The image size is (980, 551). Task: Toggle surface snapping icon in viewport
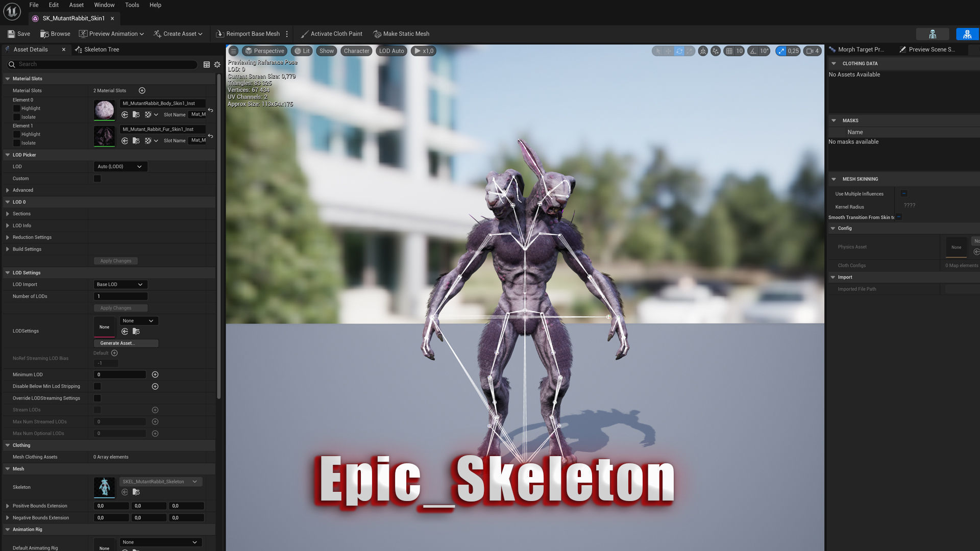716,51
